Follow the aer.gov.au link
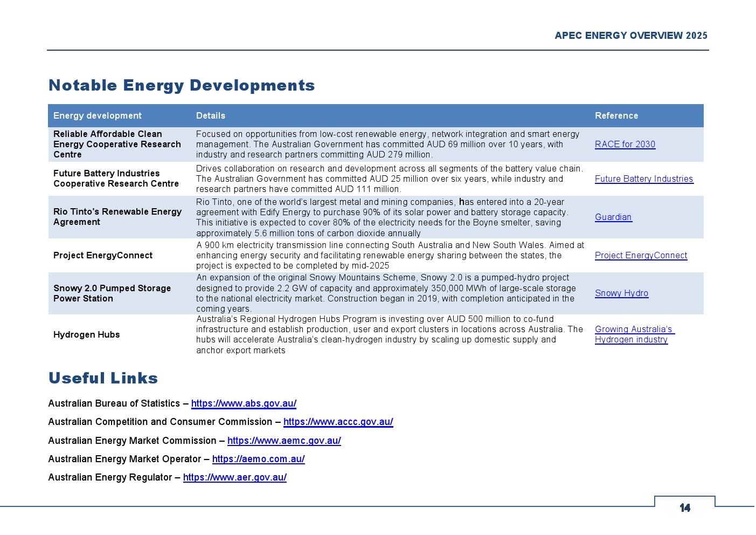 234,477
